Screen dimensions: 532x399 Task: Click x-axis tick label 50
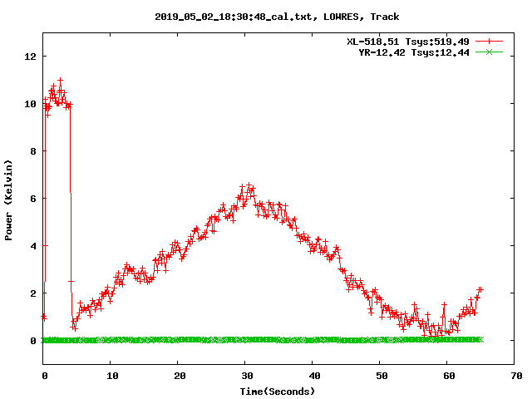point(382,376)
